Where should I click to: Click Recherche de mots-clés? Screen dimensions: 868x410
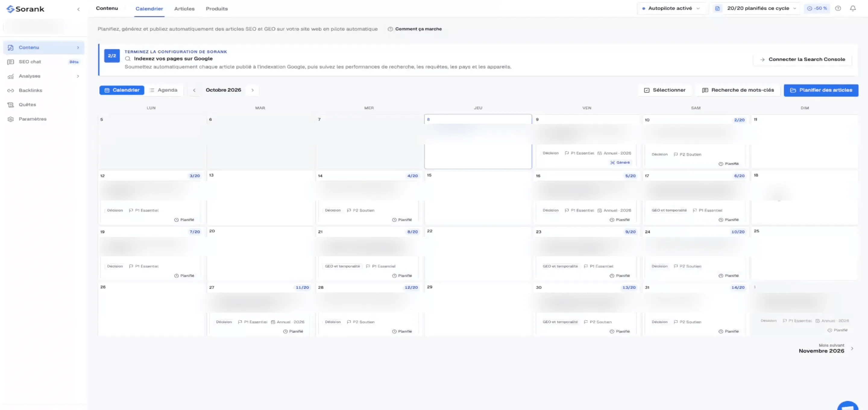738,90
